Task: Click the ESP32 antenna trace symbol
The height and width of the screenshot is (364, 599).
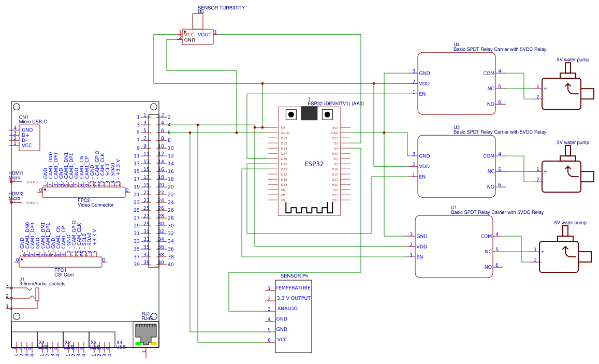Action: tap(309, 208)
